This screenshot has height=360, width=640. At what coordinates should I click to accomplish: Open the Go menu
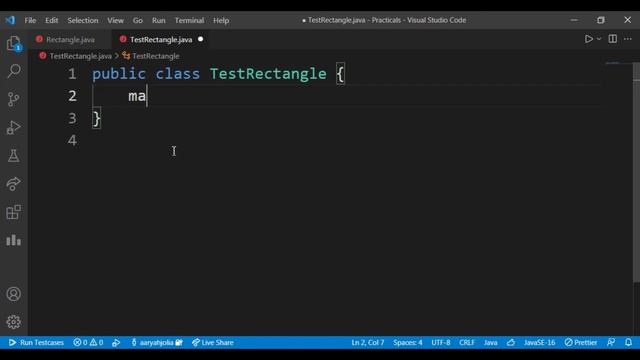pos(138,20)
